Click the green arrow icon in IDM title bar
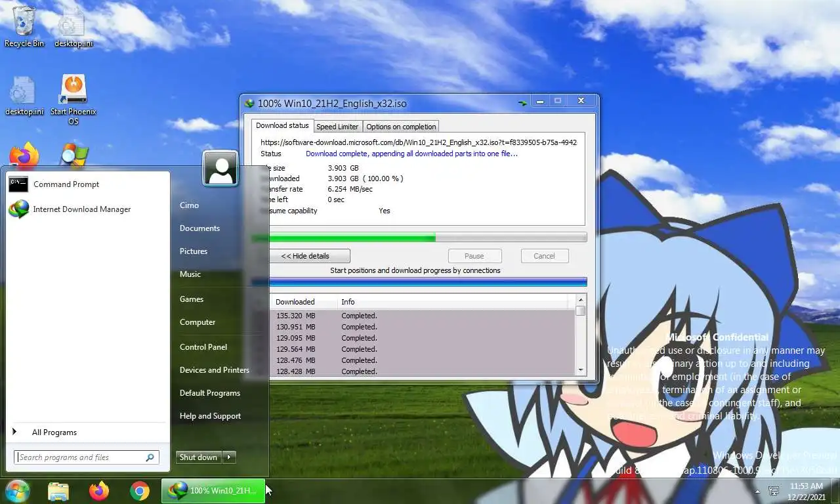Screen dimensions: 840x504 click(522, 103)
